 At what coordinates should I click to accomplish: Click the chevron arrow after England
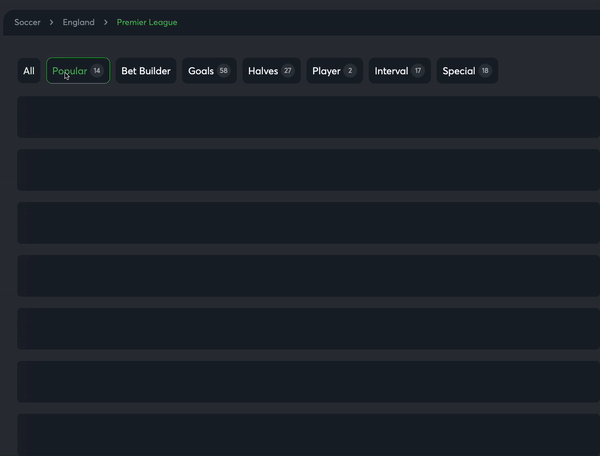click(x=106, y=22)
